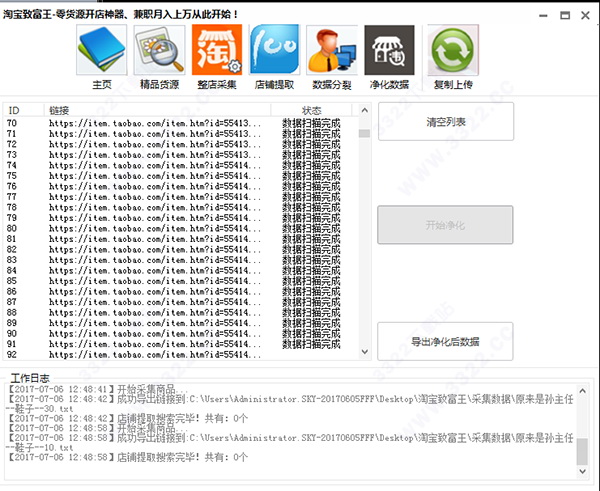The image size is (600, 491).
Task: Open the 数据分裂 user icon
Action: pyautogui.click(x=332, y=50)
